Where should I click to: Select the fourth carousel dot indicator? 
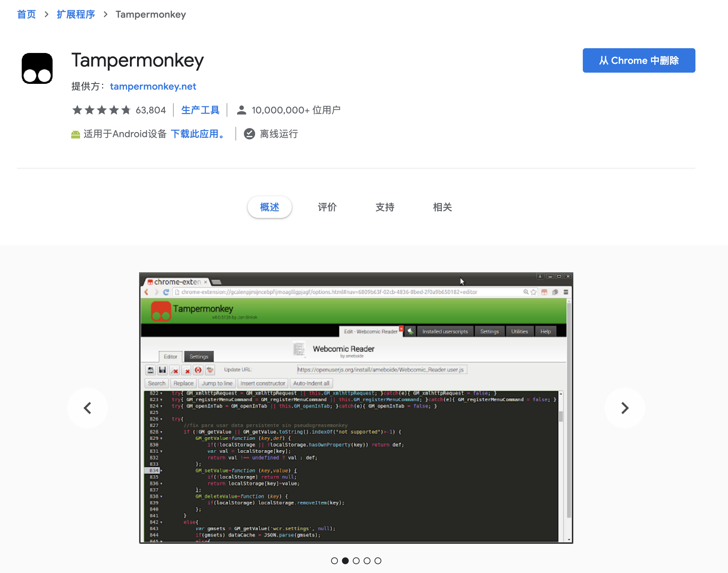367,561
